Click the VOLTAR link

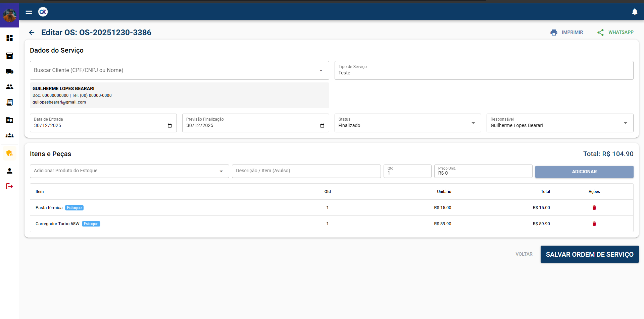pyautogui.click(x=524, y=254)
